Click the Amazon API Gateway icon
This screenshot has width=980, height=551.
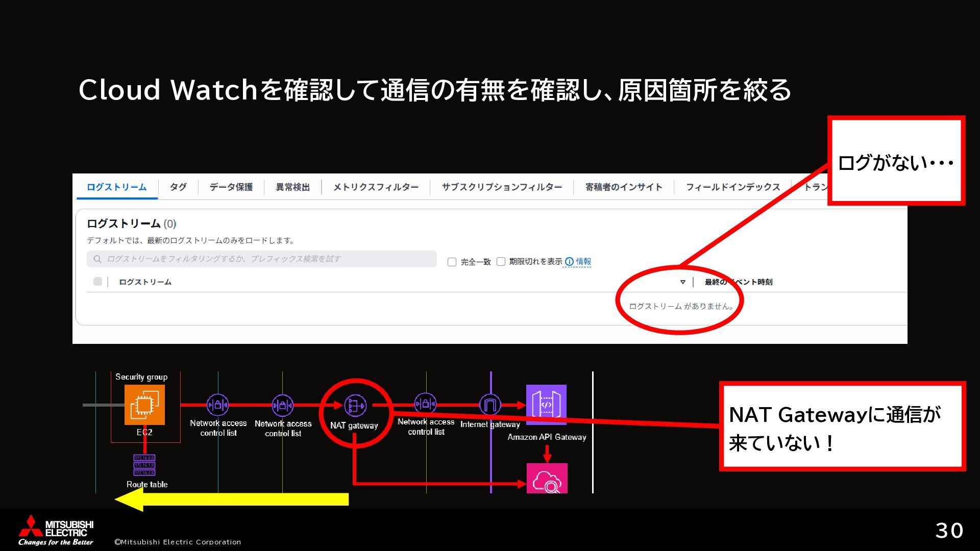(x=546, y=405)
